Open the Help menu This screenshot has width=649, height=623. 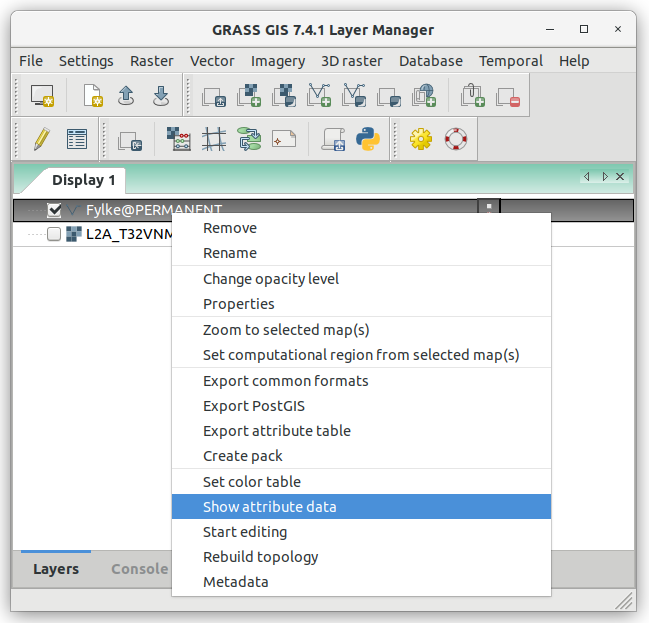(x=574, y=61)
